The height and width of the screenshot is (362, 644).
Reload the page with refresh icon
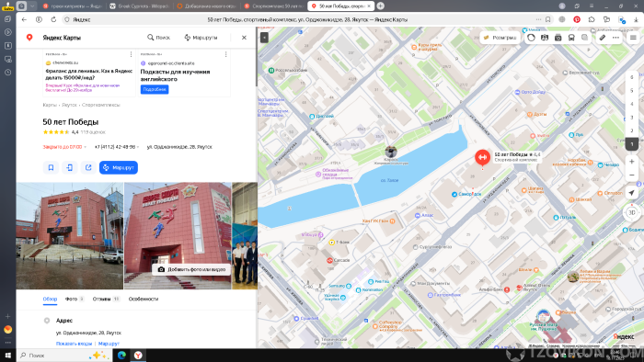53,19
